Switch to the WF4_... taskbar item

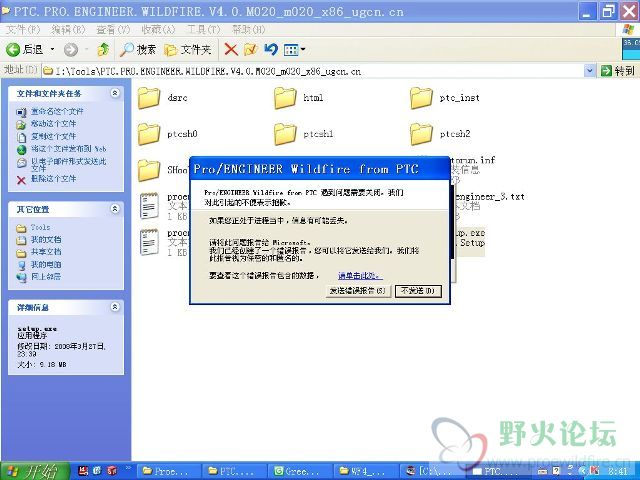click(366, 471)
